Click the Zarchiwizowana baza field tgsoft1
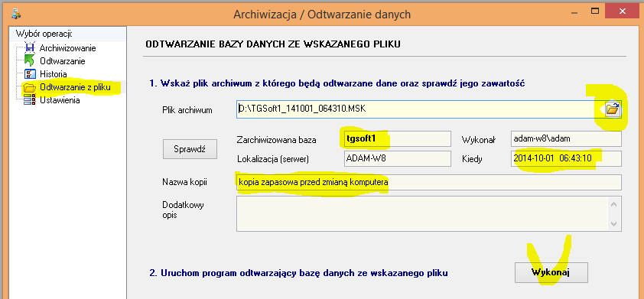The height and width of the screenshot is (299, 644). coord(397,139)
